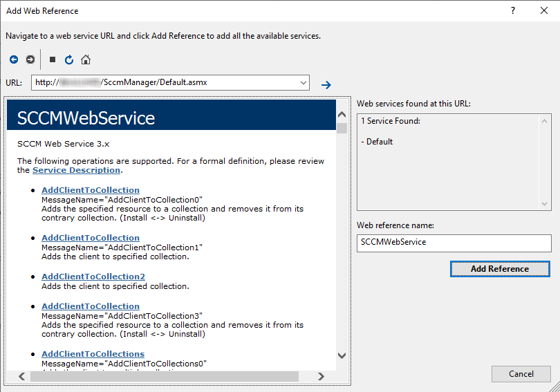Click the 'SCCM Web Service 3.x' text

(63, 144)
